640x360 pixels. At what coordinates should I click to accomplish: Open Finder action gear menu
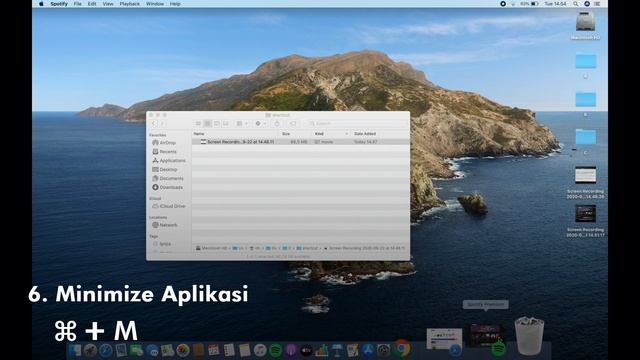(260, 123)
